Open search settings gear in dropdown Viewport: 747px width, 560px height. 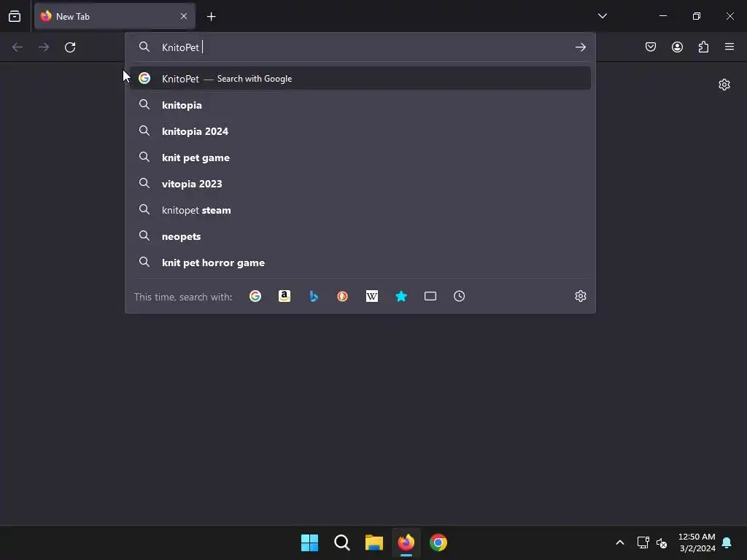click(580, 296)
